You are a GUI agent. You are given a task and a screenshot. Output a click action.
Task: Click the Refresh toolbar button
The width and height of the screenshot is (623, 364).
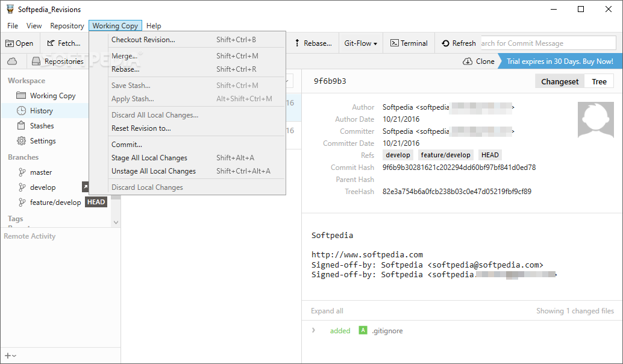(459, 43)
